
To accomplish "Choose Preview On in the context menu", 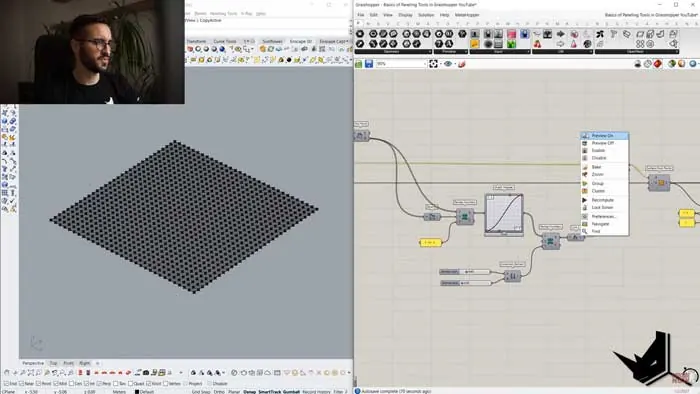I will pos(604,136).
